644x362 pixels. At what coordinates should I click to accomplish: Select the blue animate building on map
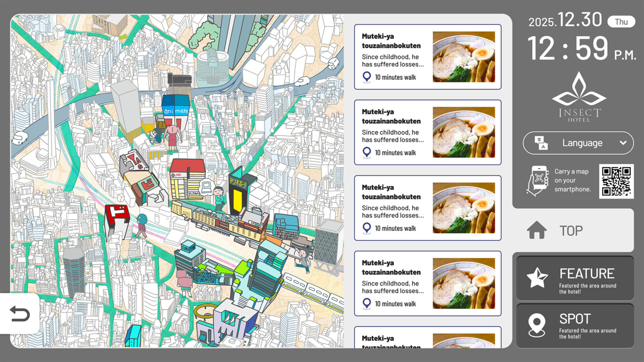[x=176, y=111]
